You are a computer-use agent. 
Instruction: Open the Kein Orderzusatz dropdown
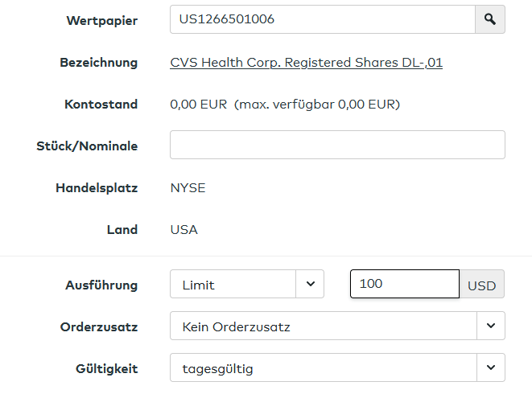tap(322, 326)
